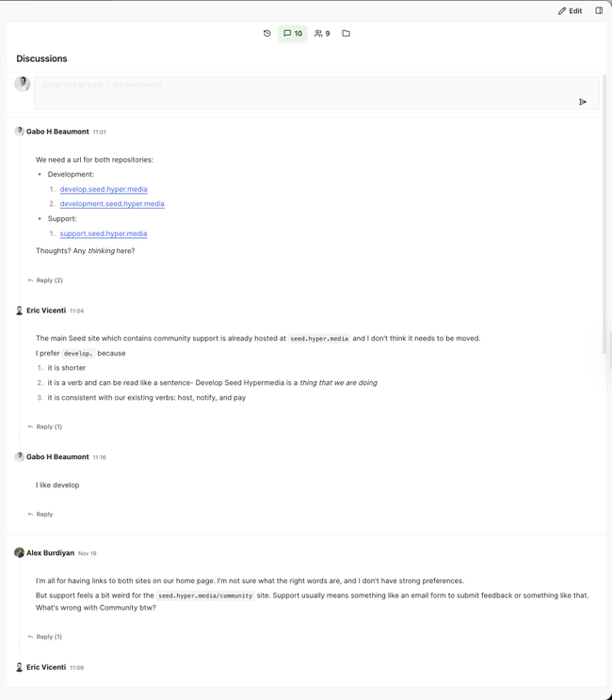Image resolution: width=612 pixels, height=700 pixels.
Task: Open the develop.seed.hyper.media link
Action: click(x=104, y=189)
